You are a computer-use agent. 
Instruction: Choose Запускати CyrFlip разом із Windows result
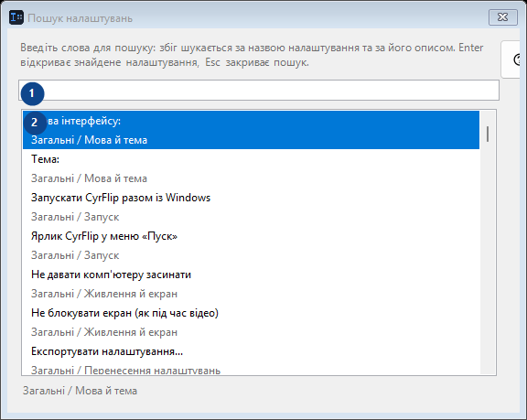pyautogui.click(x=251, y=207)
